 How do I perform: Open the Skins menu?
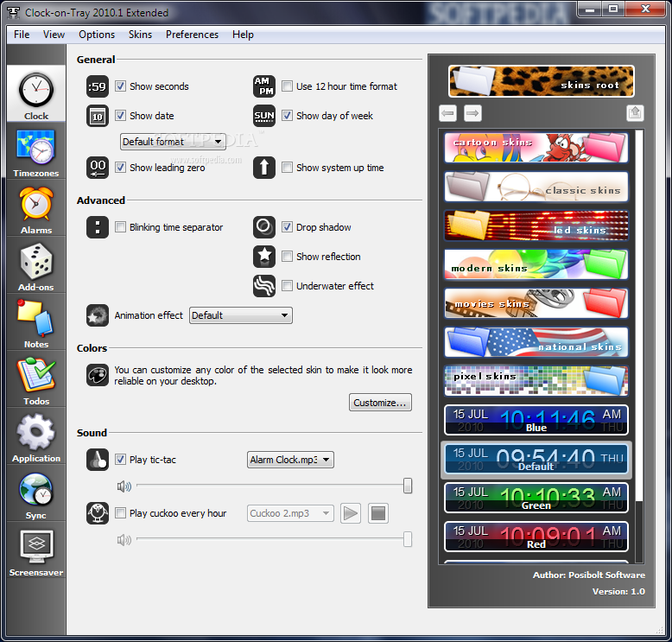[x=140, y=35]
